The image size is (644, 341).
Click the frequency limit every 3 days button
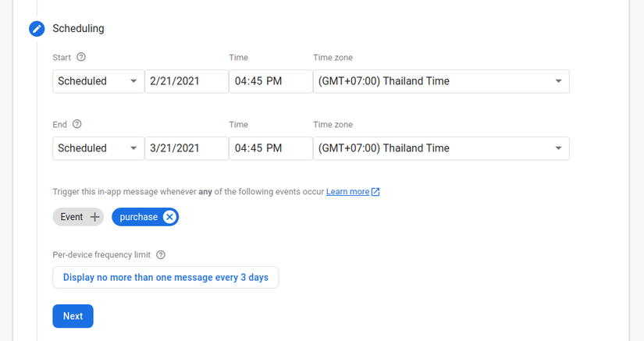click(x=165, y=278)
